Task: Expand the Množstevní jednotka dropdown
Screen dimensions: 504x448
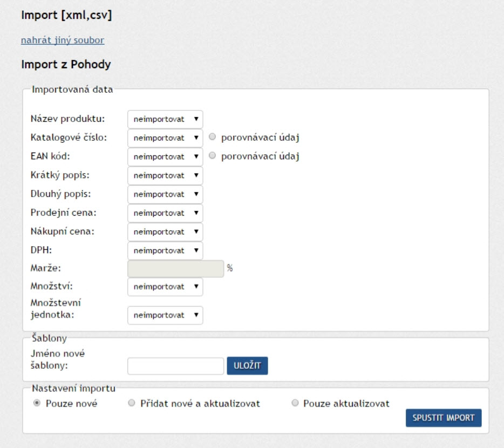Action: [165, 315]
